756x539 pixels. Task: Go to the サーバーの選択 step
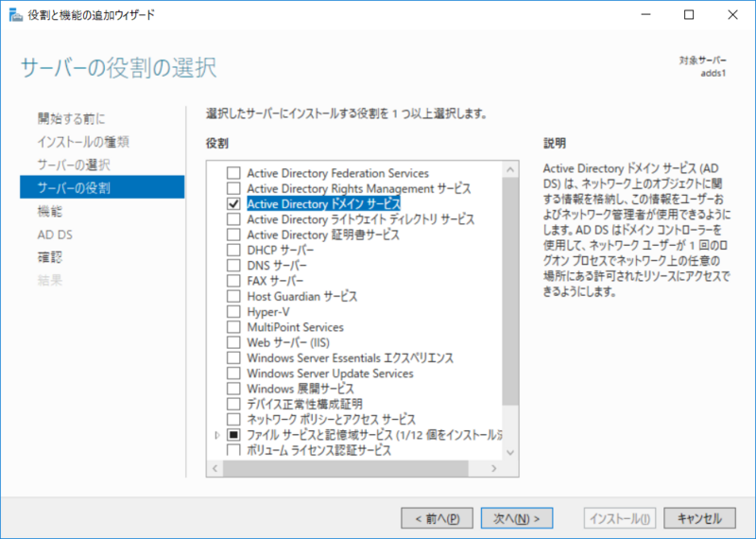pos(74,165)
